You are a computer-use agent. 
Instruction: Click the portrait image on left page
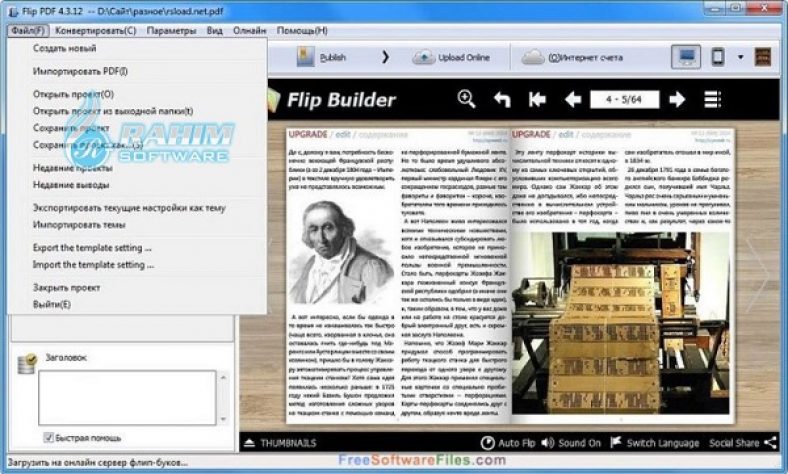coord(341,251)
